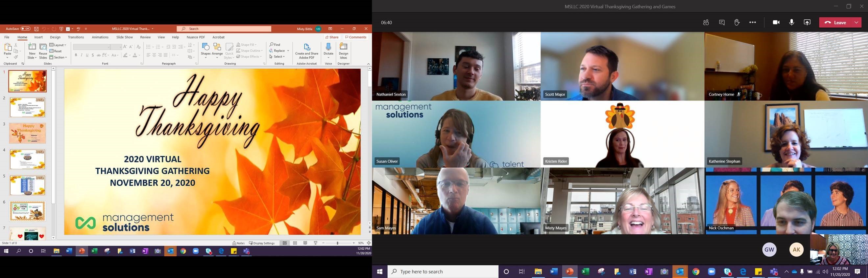This screenshot has width=868, height=278.
Task: Fit slide to current window icon
Action: [x=369, y=243]
